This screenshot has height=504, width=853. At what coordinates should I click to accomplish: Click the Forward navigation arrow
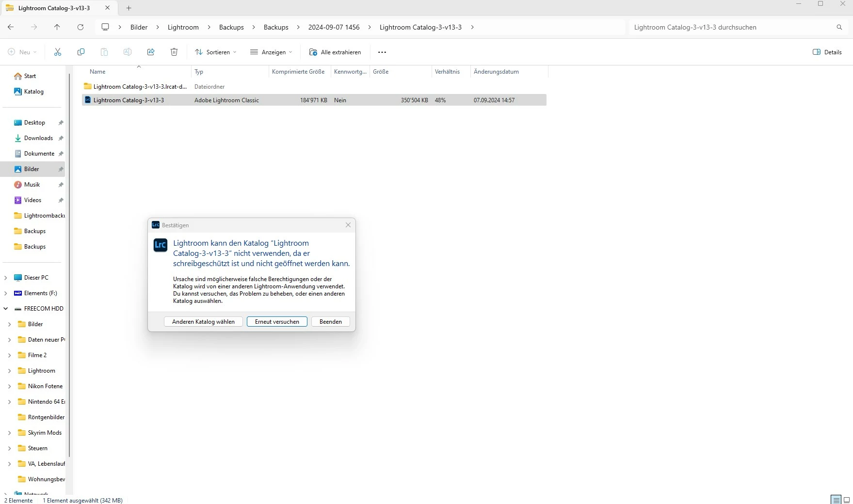click(x=34, y=27)
